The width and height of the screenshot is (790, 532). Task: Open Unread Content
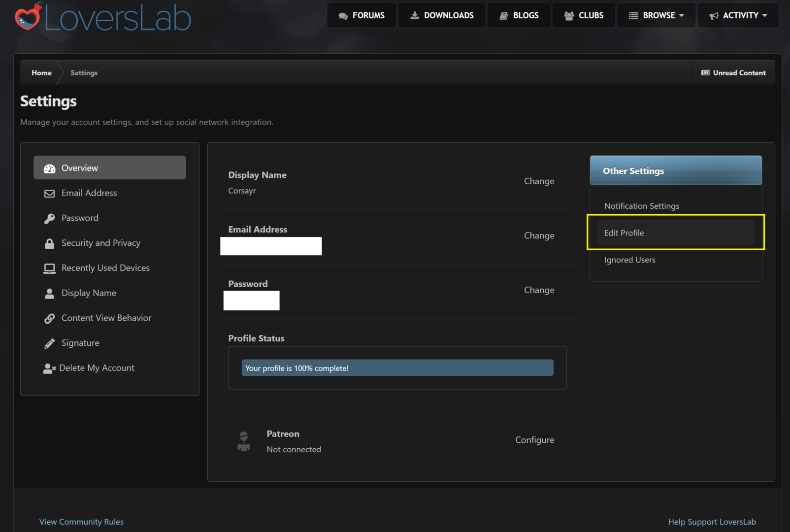[x=733, y=72]
